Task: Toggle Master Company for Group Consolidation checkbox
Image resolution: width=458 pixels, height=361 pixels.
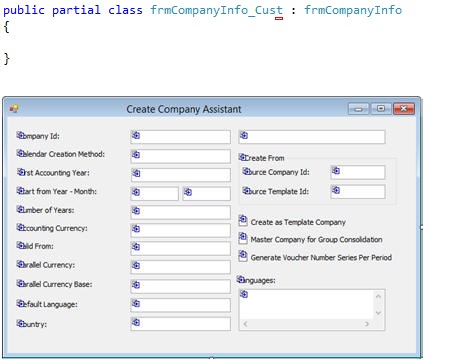Action: [243, 238]
